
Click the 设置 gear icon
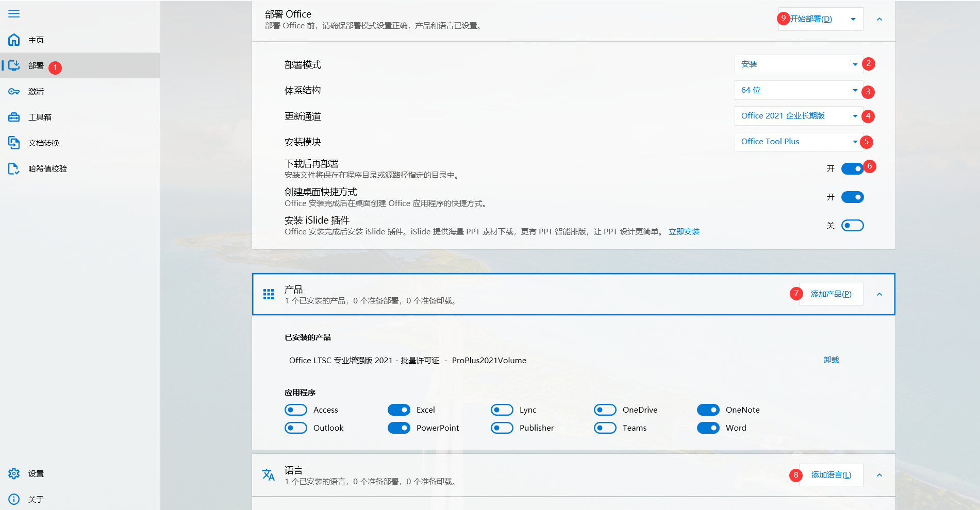click(x=14, y=473)
